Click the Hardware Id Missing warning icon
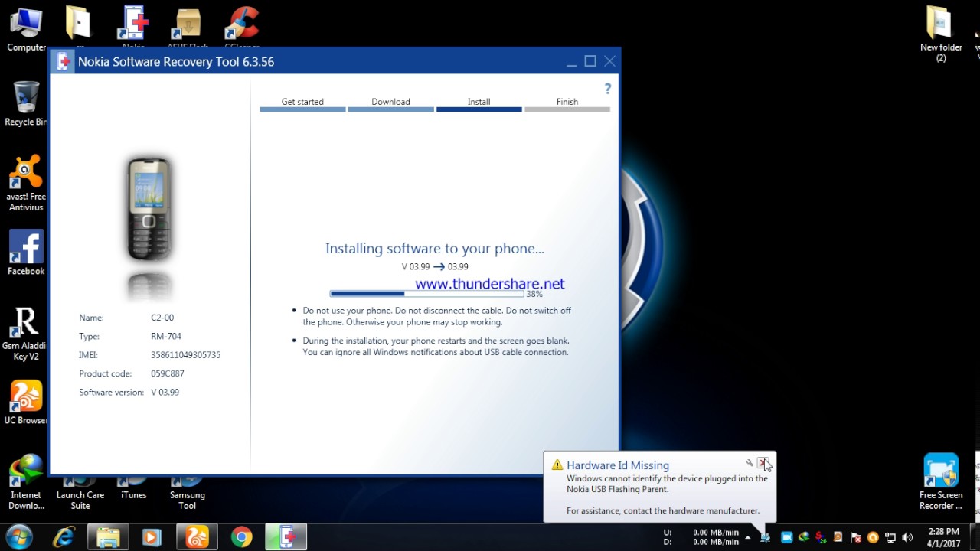 point(557,465)
